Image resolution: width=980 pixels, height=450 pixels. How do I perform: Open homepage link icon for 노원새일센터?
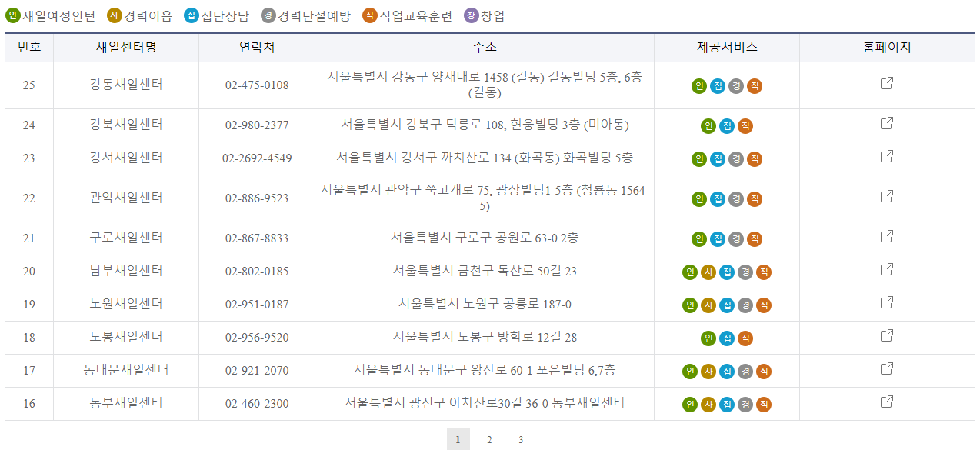pos(886,302)
